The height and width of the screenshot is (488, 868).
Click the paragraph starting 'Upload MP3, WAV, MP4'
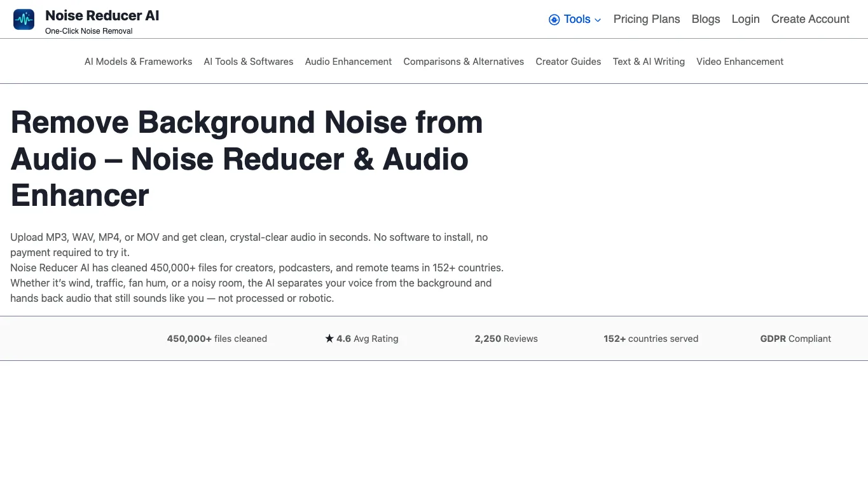(249, 245)
